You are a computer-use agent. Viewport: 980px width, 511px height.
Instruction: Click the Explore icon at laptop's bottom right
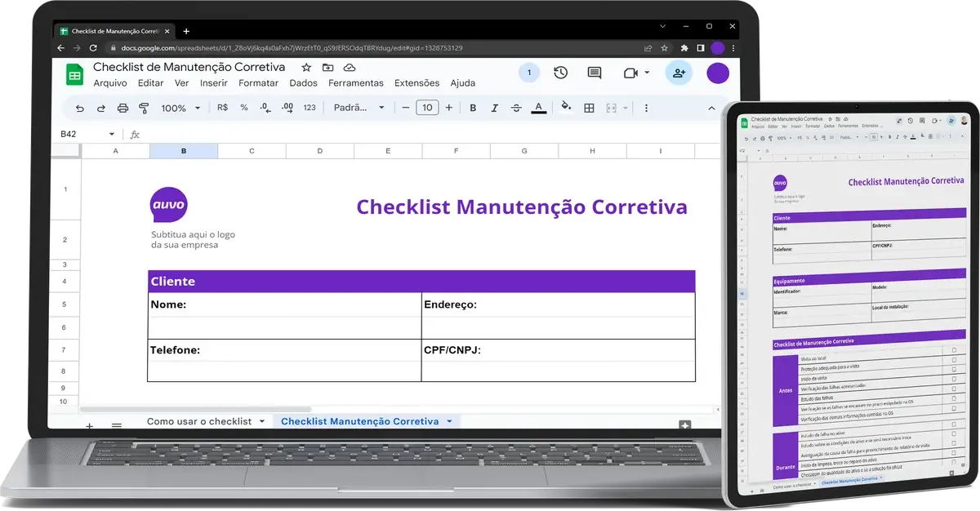(x=684, y=425)
